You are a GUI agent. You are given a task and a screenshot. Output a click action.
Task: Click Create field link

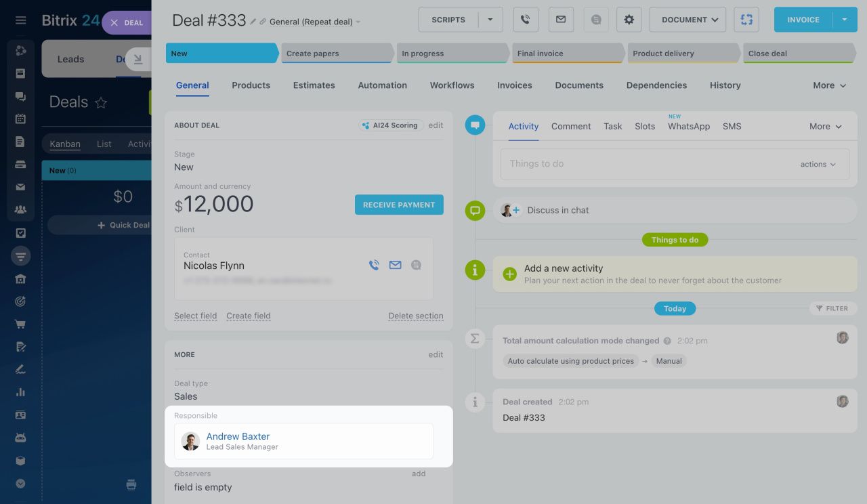point(248,316)
